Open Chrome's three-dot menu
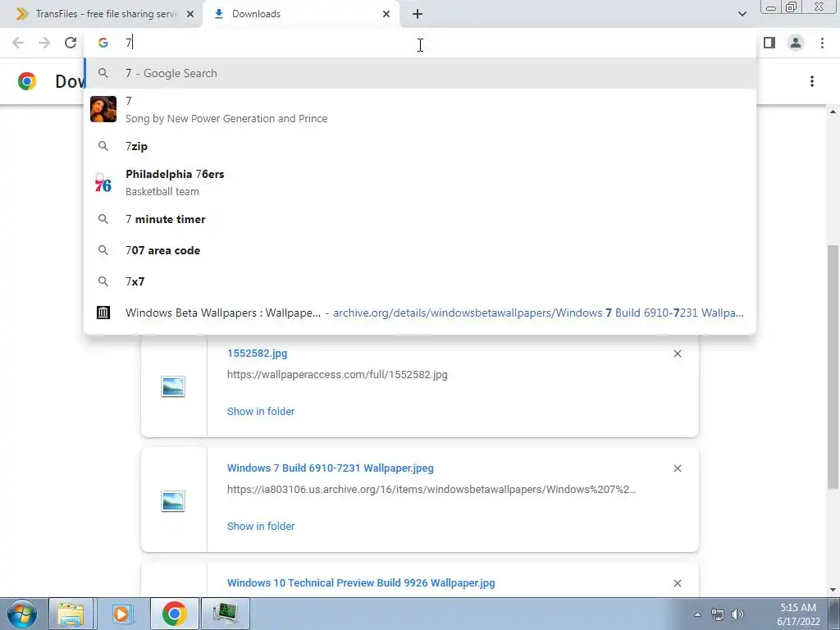The width and height of the screenshot is (840, 630). pos(822,43)
